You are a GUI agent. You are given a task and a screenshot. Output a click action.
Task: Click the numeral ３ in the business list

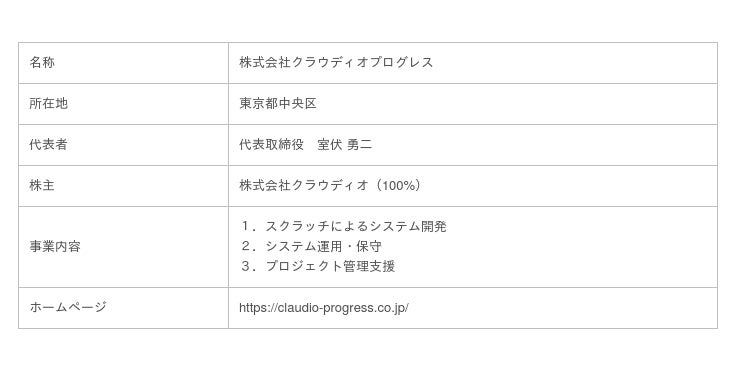pos(245,266)
